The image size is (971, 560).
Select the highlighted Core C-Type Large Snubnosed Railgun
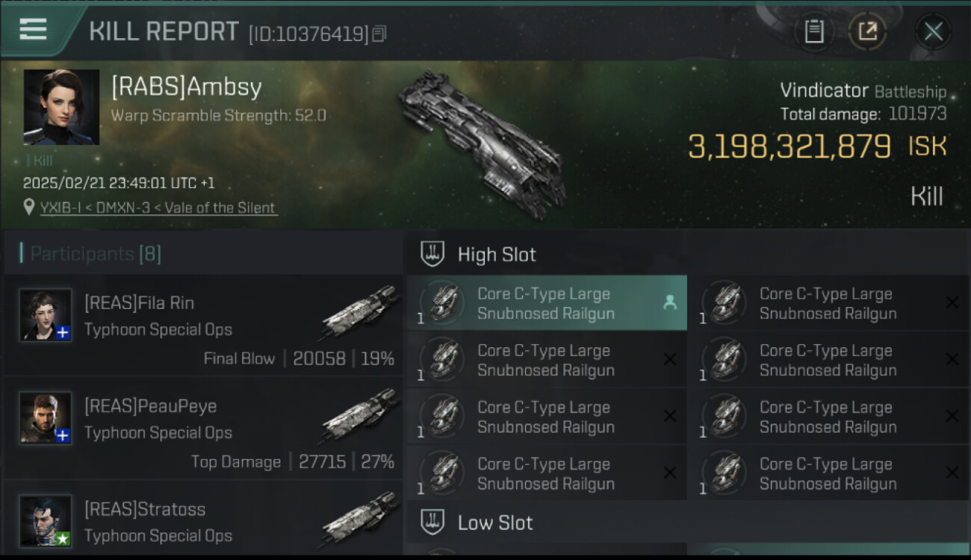tap(544, 303)
